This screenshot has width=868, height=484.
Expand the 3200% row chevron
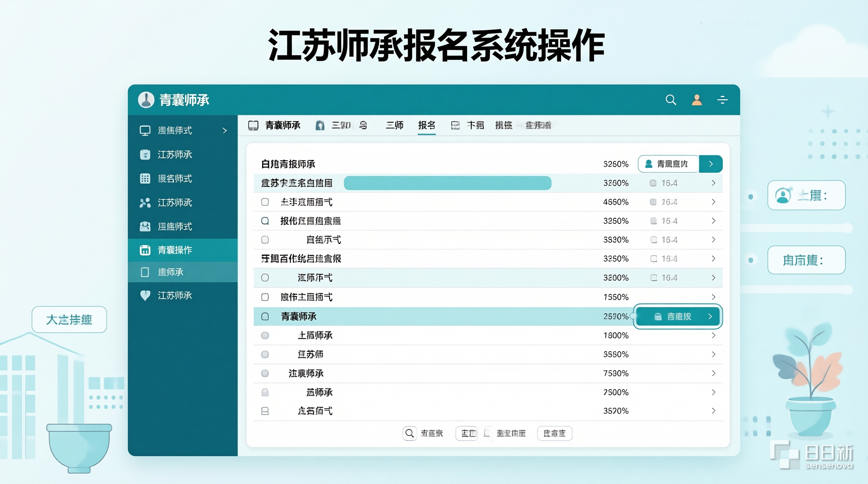tap(713, 278)
